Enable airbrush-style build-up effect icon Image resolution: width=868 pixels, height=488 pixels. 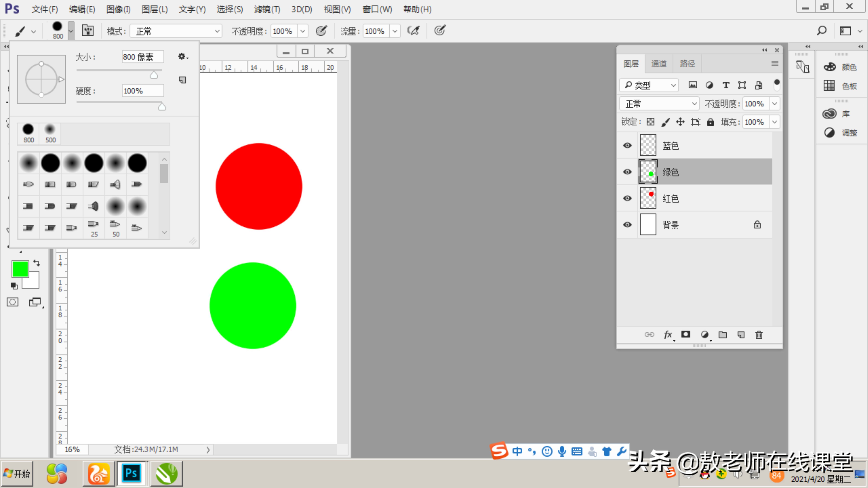pyautogui.click(x=413, y=31)
